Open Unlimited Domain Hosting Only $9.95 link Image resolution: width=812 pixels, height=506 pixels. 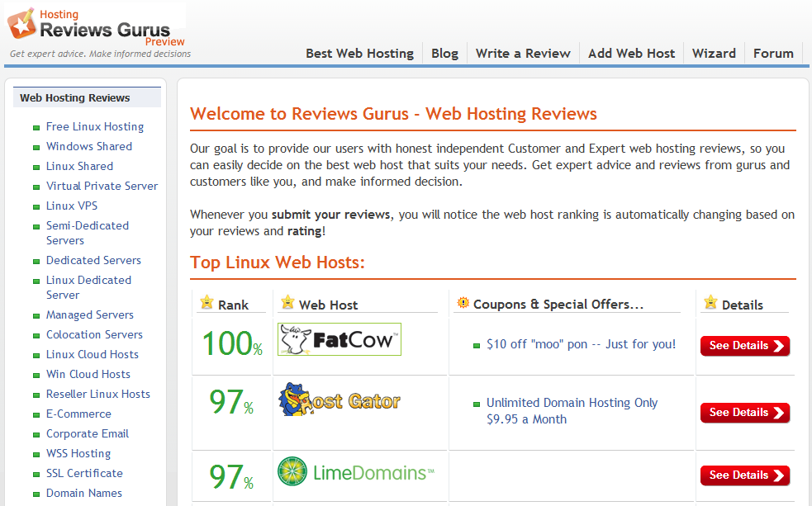(x=572, y=411)
